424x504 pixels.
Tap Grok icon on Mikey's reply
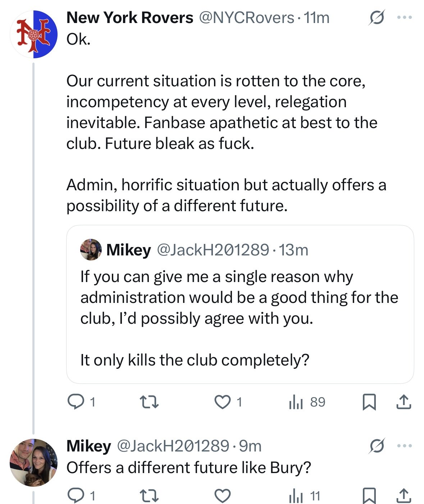pyautogui.click(x=376, y=446)
